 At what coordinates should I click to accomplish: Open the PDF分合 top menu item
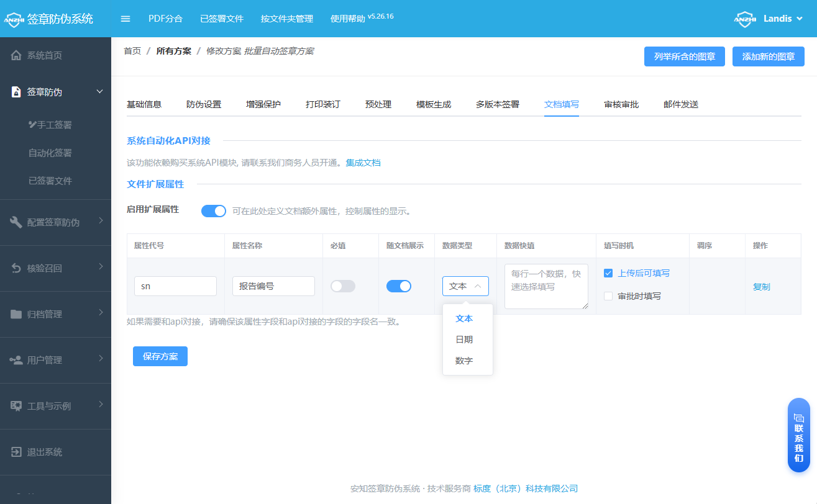(165, 19)
